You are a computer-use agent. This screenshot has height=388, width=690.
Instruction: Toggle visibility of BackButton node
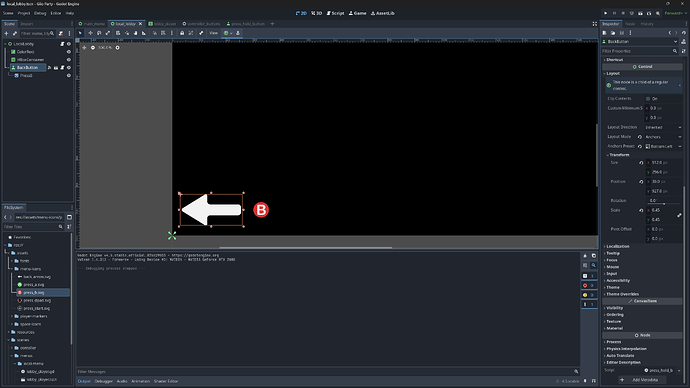pos(69,68)
